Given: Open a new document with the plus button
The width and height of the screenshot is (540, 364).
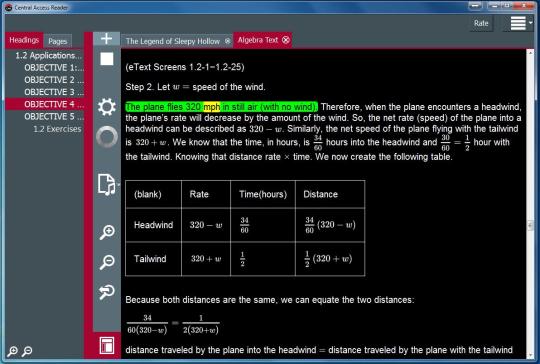Looking at the screenshot, I should (x=106, y=39).
